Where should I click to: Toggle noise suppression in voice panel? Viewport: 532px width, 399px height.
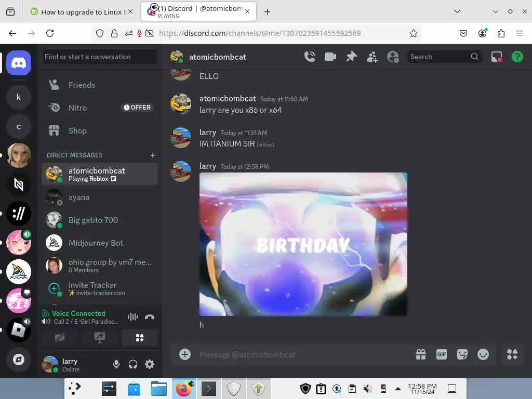(133, 317)
